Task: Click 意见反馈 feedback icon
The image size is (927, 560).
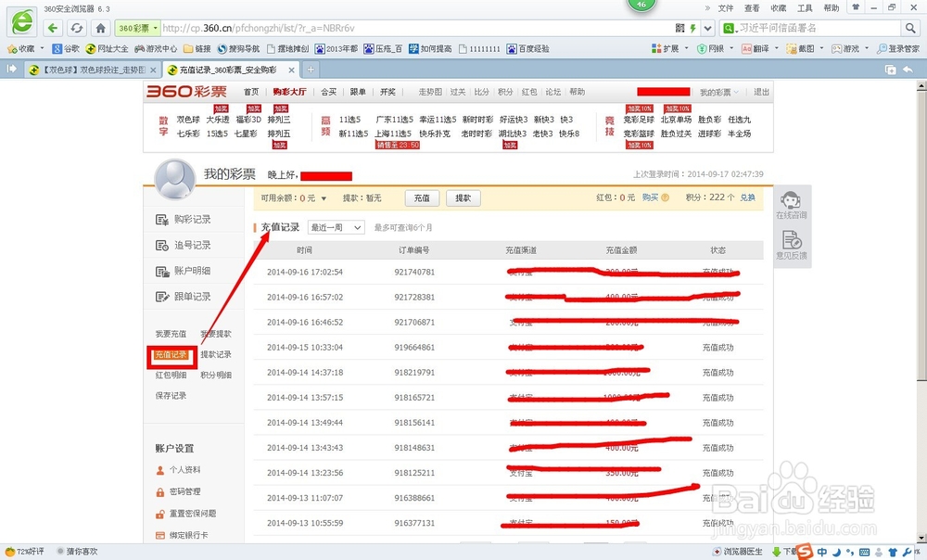Action: tap(791, 245)
